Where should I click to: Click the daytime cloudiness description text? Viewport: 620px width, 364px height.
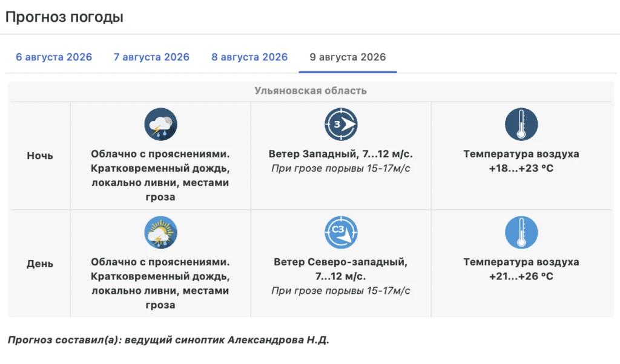point(160,284)
